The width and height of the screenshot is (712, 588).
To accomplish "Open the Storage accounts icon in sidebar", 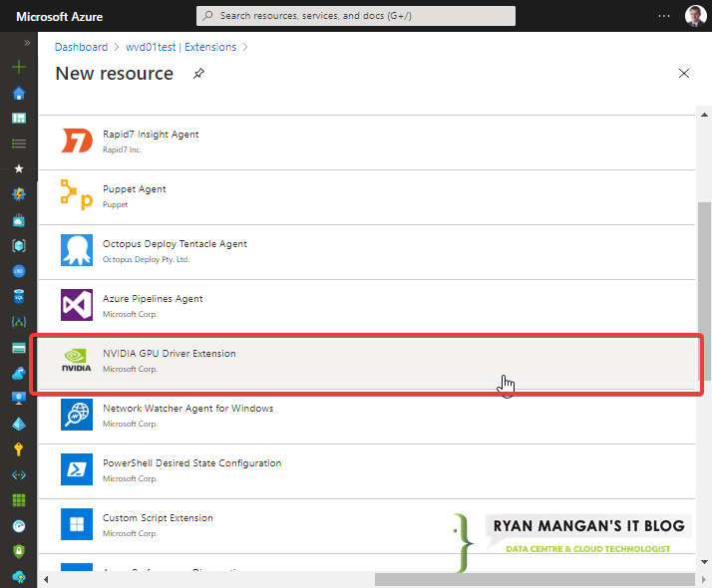I will [x=19, y=348].
